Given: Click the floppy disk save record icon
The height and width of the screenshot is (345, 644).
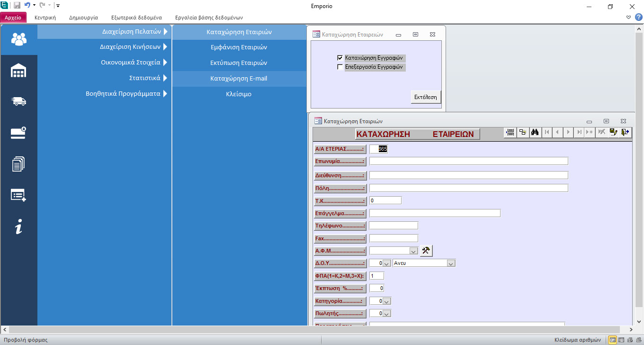Looking at the screenshot, I should click(614, 133).
